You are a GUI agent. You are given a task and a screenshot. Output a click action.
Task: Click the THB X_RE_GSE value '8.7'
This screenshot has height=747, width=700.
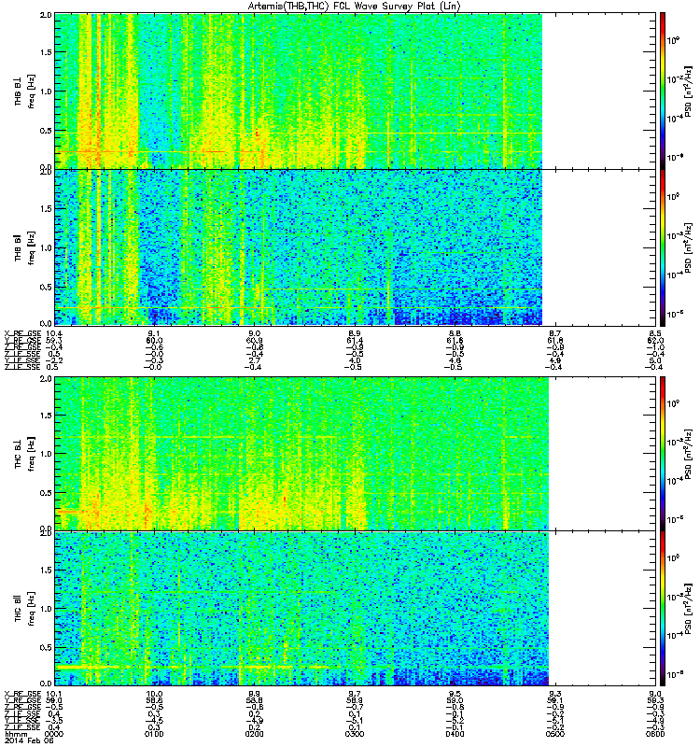click(x=554, y=333)
